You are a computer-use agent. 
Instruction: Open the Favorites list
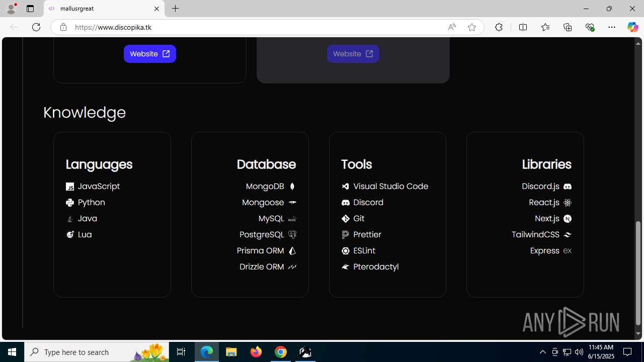click(x=545, y=27)
